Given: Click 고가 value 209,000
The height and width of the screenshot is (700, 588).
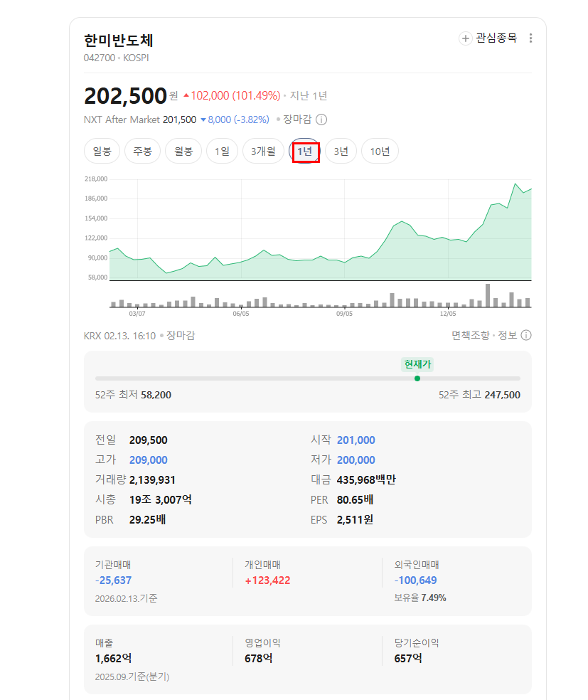Looking at the screenshot, I should click(x=148, y=460).
